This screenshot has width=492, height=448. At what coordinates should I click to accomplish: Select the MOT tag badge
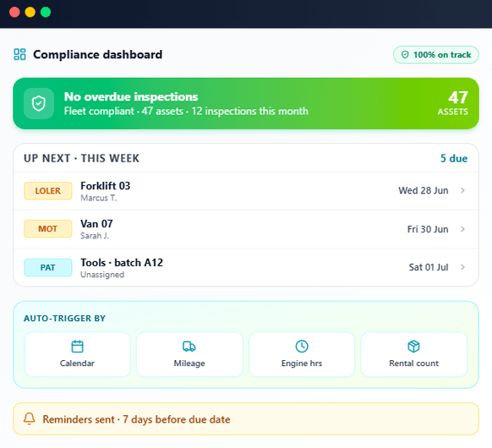[48, 229]
